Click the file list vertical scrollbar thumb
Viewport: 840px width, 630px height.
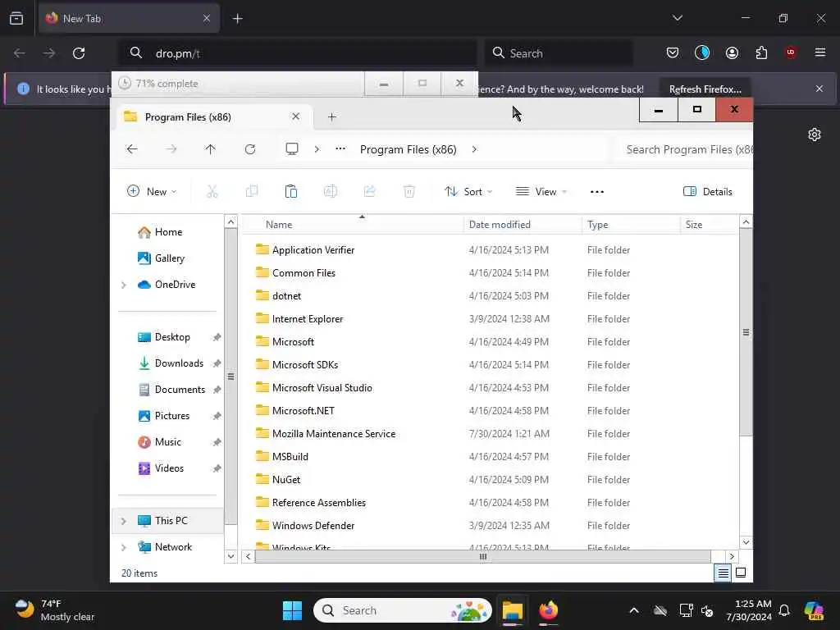click(746, 332)
